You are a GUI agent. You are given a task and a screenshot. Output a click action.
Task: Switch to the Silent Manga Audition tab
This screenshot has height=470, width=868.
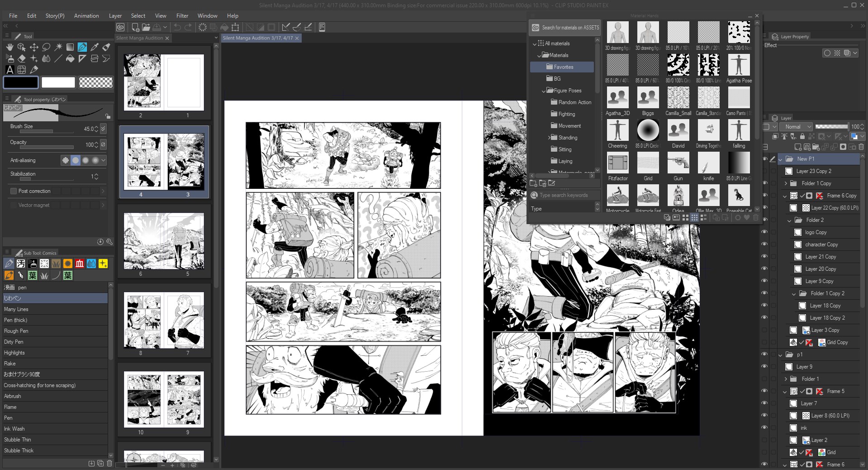139,38
